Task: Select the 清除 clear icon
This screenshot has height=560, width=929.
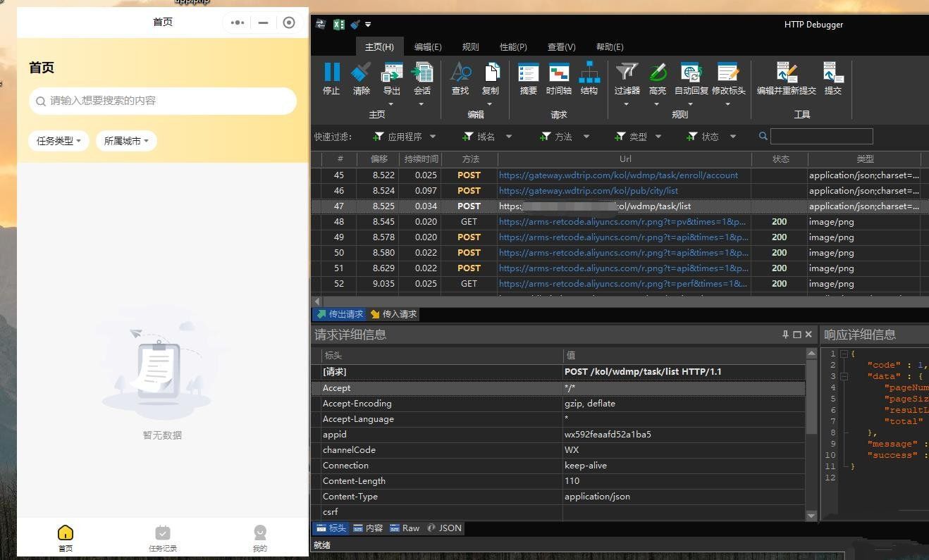Action: [x=360, y=77]
